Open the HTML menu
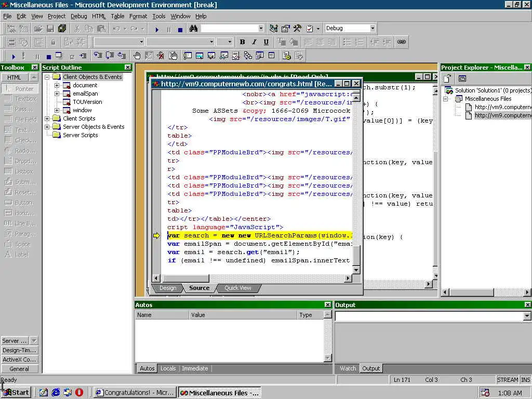Viewport: 532px width, 399px height. click(x=99, y=16)
